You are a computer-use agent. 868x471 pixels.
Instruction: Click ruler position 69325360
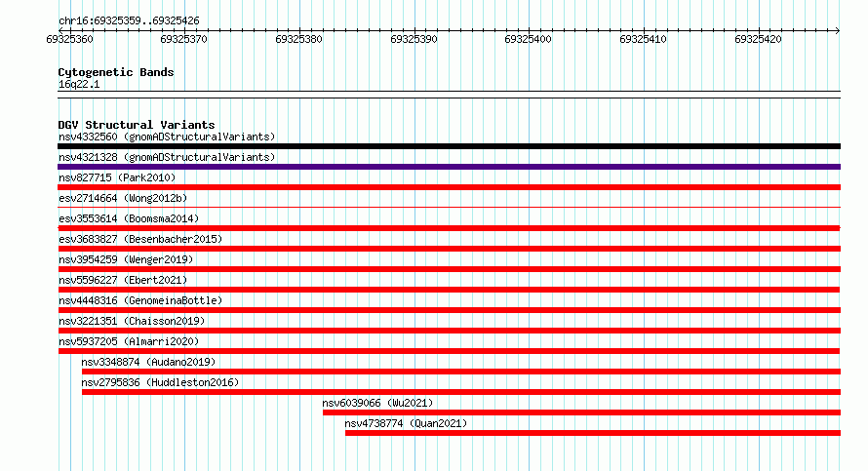point(70,39)
